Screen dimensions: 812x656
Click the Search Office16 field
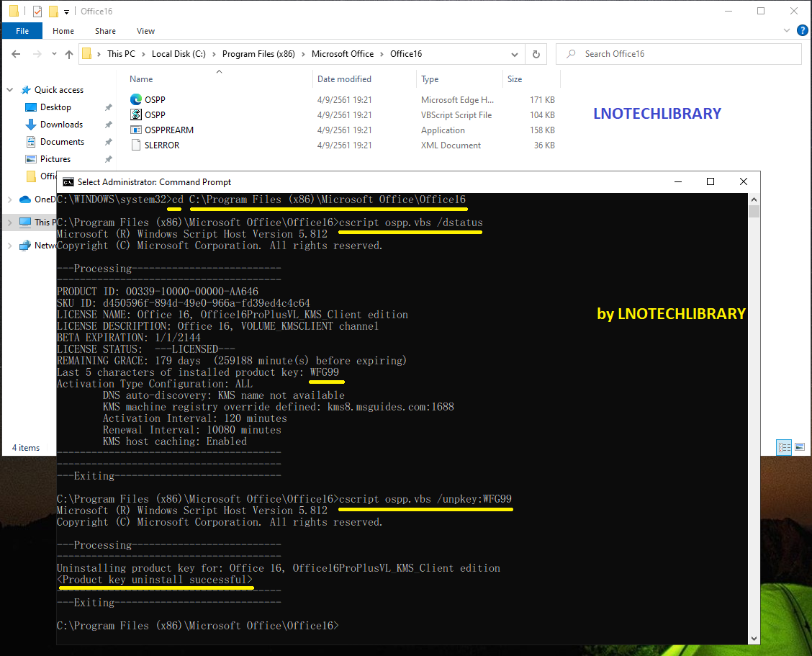678,54
